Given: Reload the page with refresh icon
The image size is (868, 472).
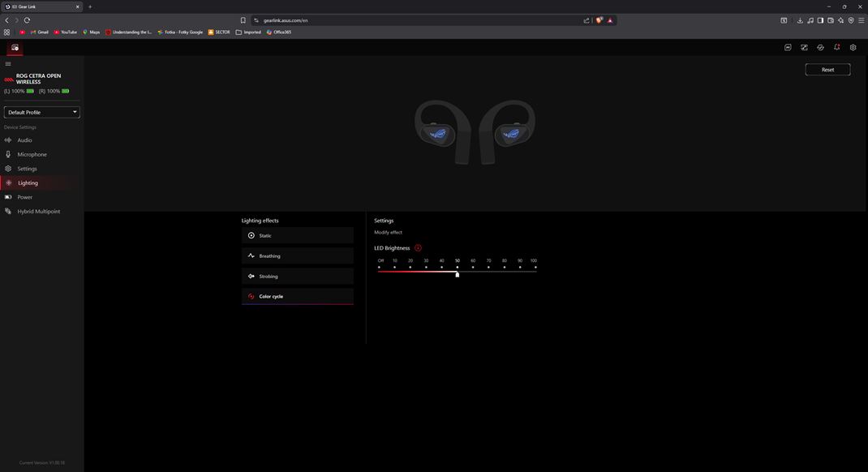Looking at the screenshot, I should pos(27,20).
